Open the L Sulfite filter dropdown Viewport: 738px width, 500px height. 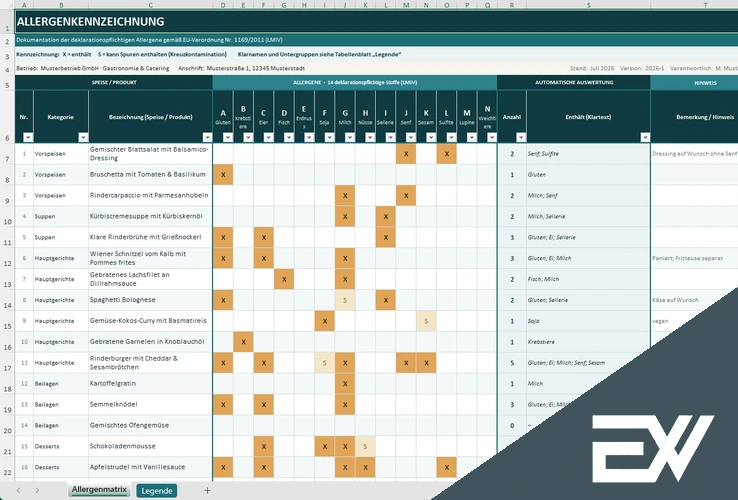tap(451, 137)
